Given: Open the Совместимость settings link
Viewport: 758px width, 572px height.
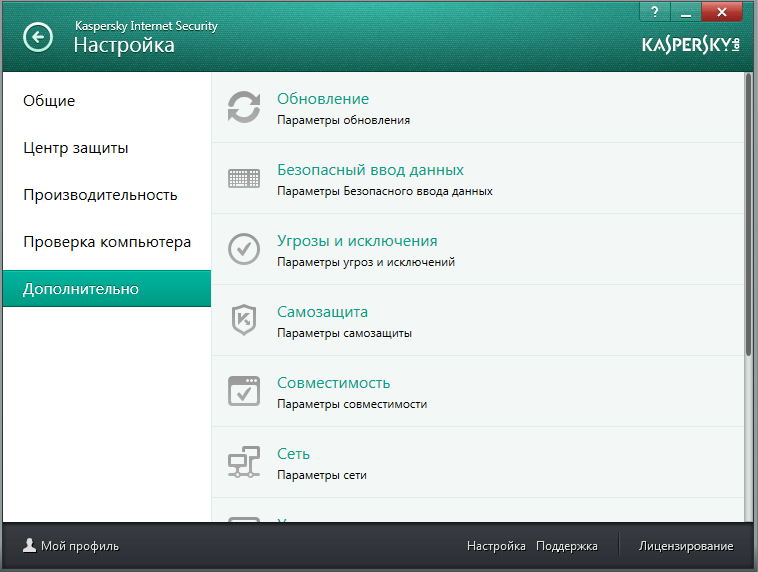Looking at the screenshot, I should pyautogui.click(x=334, y=383).
